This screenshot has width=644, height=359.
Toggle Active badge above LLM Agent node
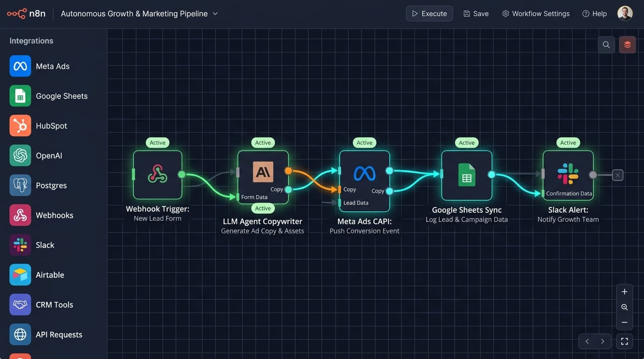coord(263,143)
